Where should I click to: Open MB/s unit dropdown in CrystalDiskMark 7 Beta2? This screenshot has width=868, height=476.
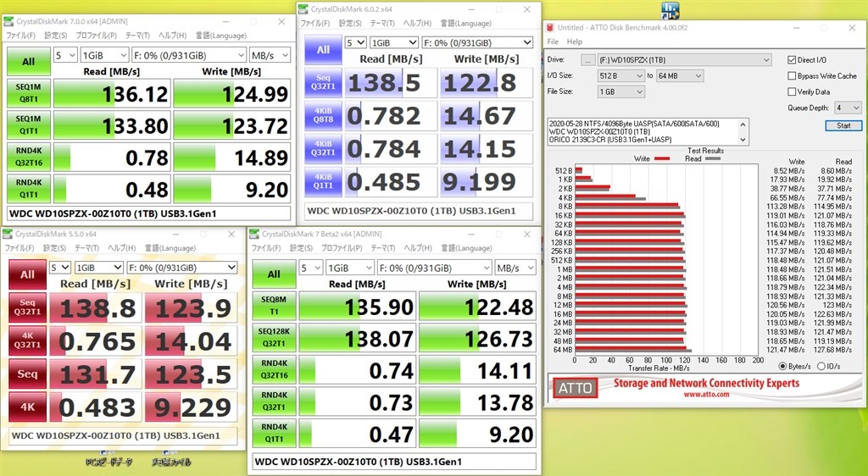point(515,268)
